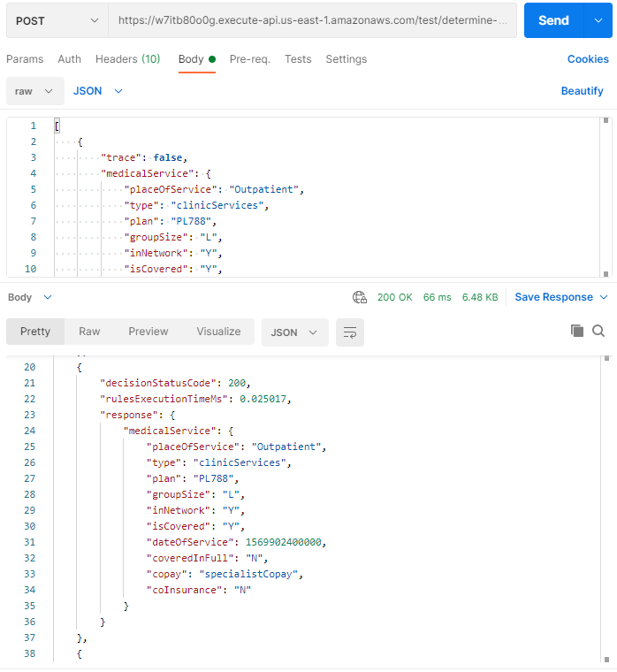Viewport: 617px width, 672px height.
Task: Click the copy response icon
Action: tap(577, 331)
